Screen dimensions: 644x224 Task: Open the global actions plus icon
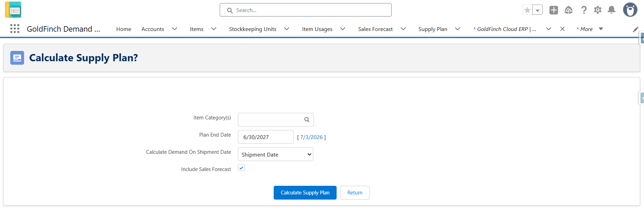554,10
